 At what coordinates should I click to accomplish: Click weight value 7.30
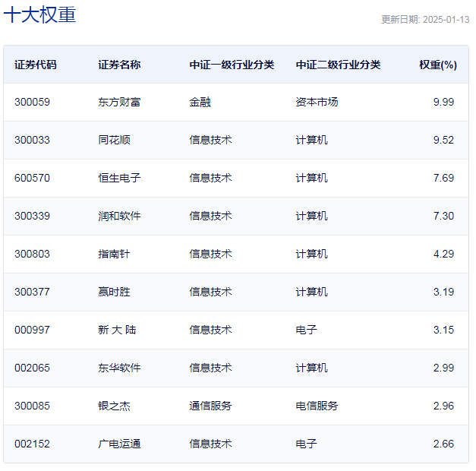coord(443,216)
